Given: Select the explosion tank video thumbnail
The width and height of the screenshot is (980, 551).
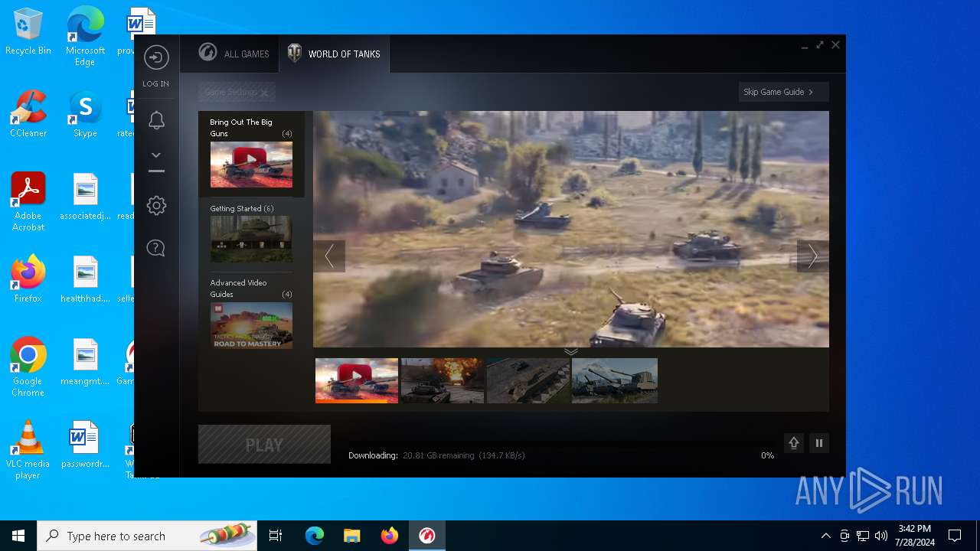Looking at the screenshot, I should [443, 380].
